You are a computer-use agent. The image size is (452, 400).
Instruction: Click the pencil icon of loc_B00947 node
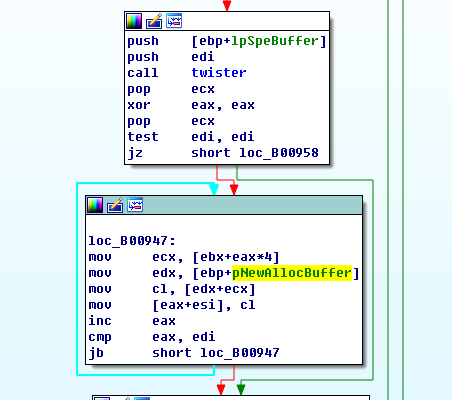click(115, 205)
